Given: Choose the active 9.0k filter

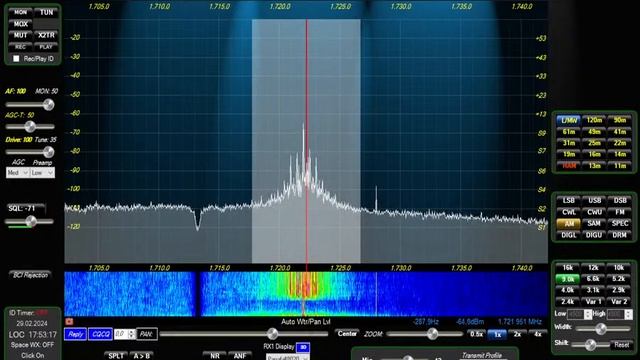Looking at the screenshot, I should pyautogui.click(x=568, y=279).
